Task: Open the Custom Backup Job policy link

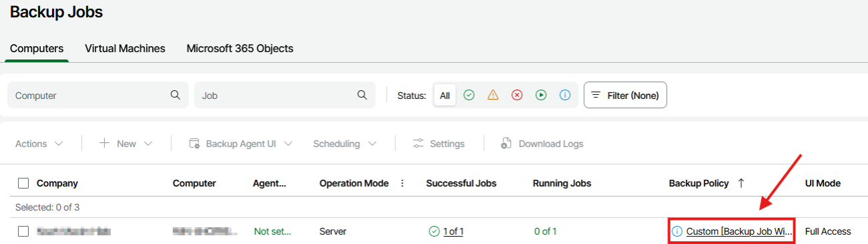Action: click(739, 231)
